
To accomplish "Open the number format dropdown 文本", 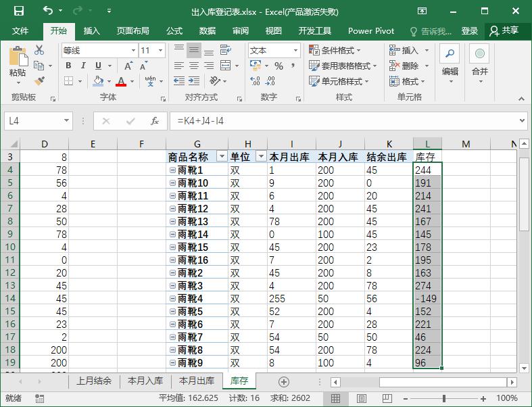I will point(295,51).
